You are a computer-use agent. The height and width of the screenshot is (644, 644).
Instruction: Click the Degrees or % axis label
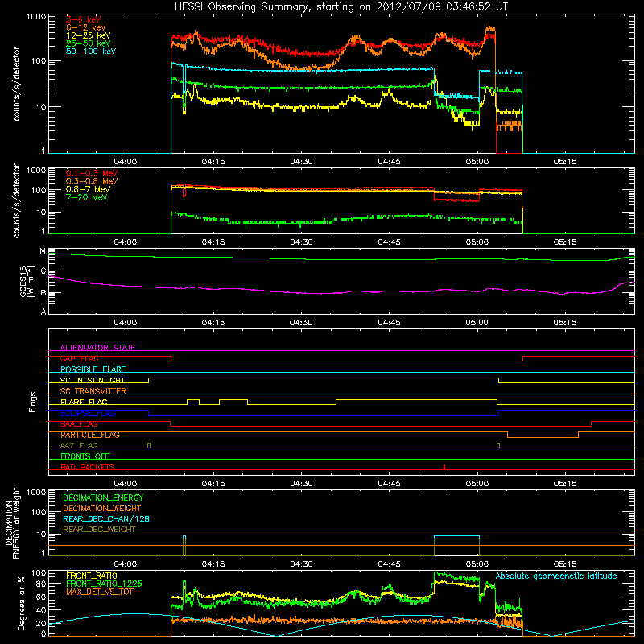[21, 603]
